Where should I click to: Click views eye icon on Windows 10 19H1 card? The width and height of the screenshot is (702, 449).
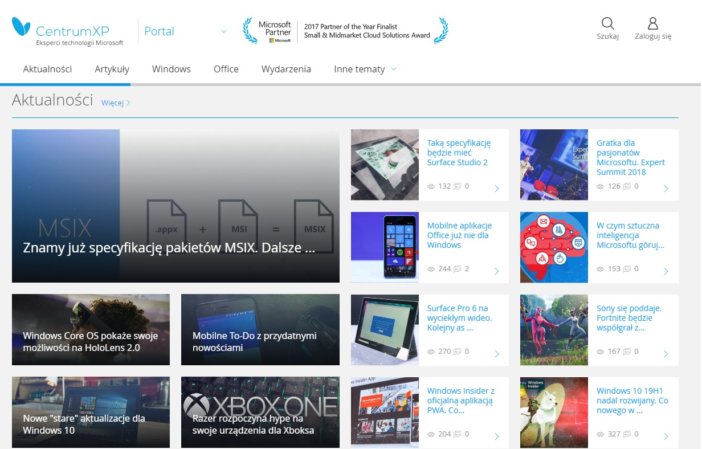click(600, 434)
